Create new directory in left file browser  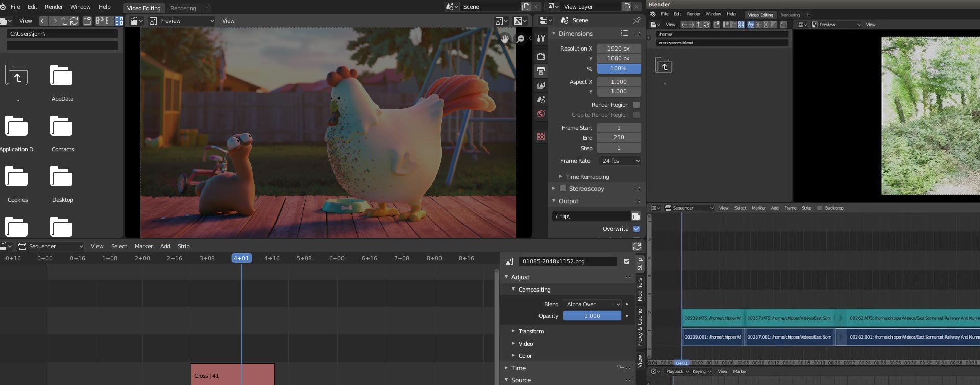coord(87,21)
